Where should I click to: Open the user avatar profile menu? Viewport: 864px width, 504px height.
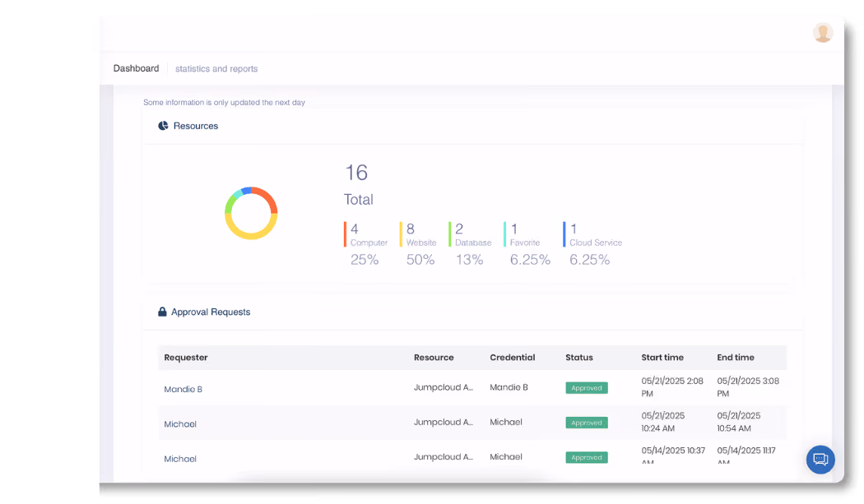823,33
